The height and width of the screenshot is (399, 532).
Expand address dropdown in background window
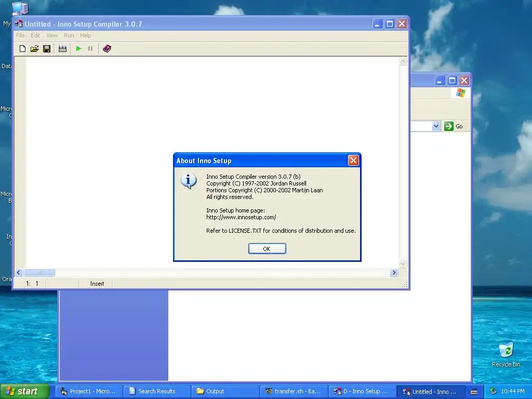point(436,126)
